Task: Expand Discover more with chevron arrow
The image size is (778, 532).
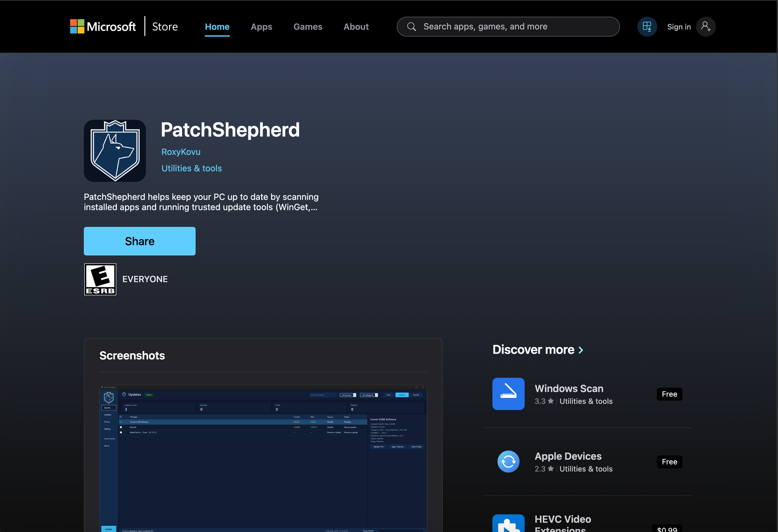Action: (581, 350)
